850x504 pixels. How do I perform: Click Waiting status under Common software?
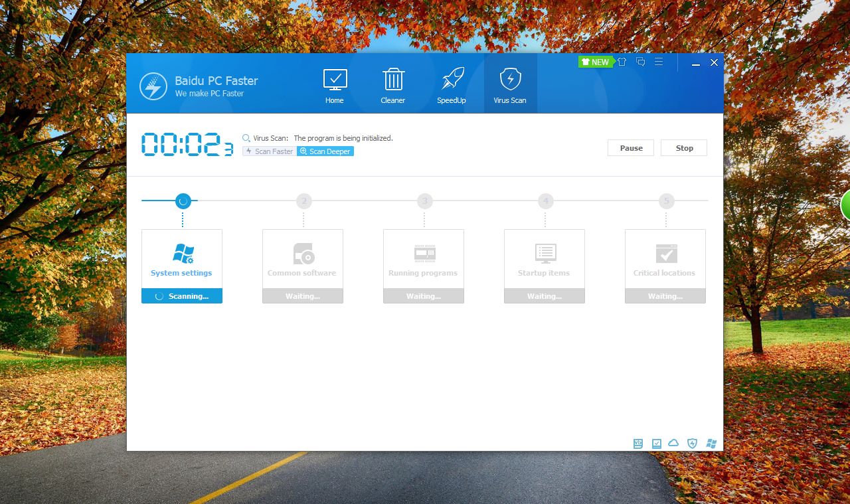click(x=303, y=296)
